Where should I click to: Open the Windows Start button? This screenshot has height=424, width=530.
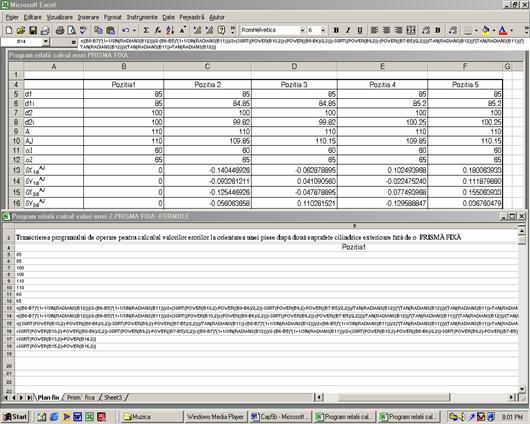[15, 417]
